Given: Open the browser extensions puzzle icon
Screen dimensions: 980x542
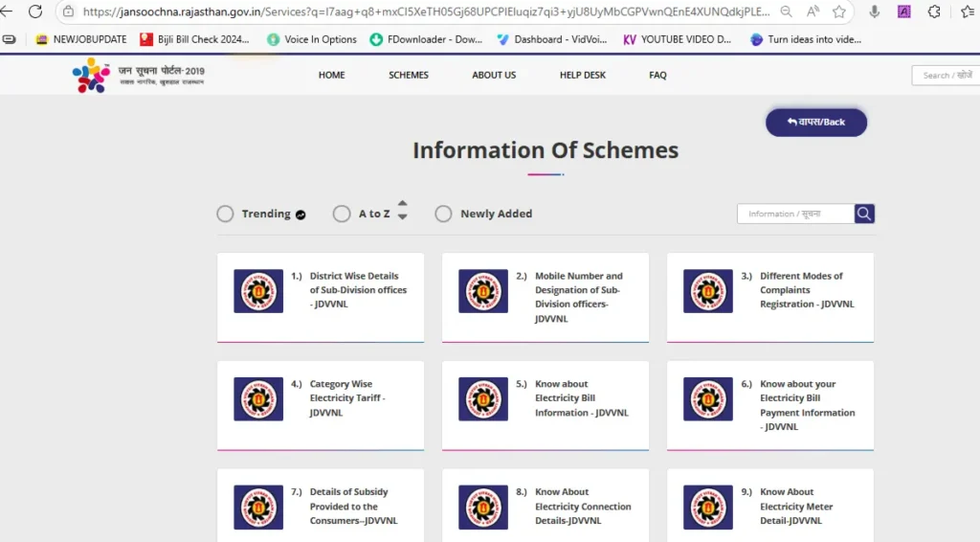Looking at the screenshot, I should click(934, 11).
